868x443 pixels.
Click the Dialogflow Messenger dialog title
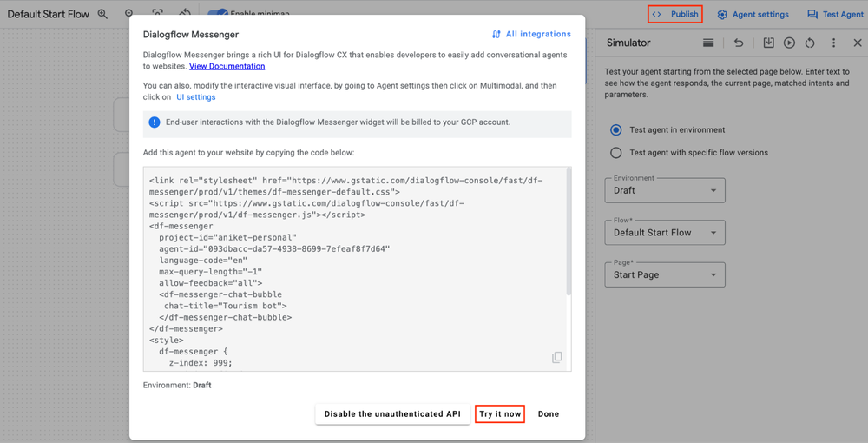coord(191,35)
